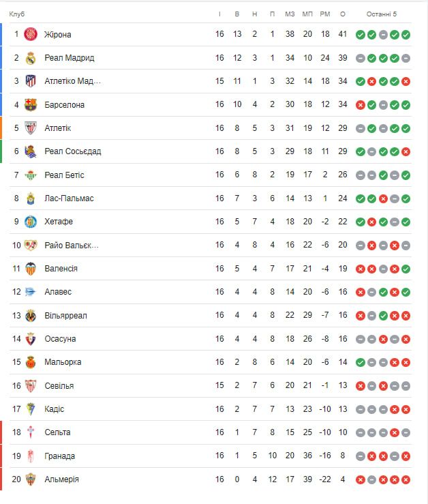Open the Жірона team row link

coord(58,35)
